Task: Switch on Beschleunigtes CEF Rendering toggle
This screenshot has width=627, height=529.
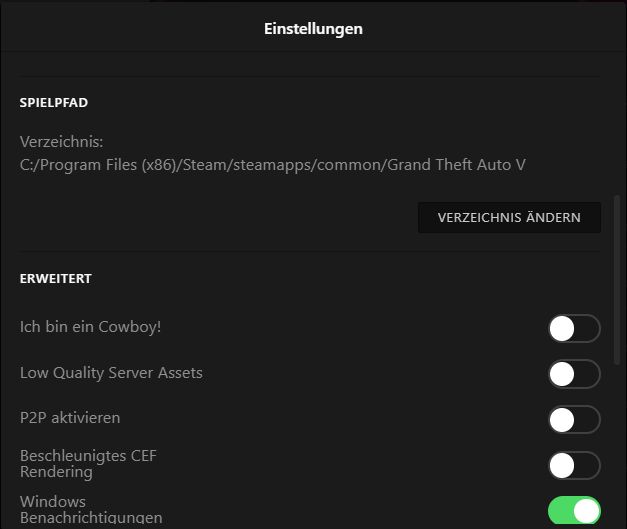Action: (574, 465)
